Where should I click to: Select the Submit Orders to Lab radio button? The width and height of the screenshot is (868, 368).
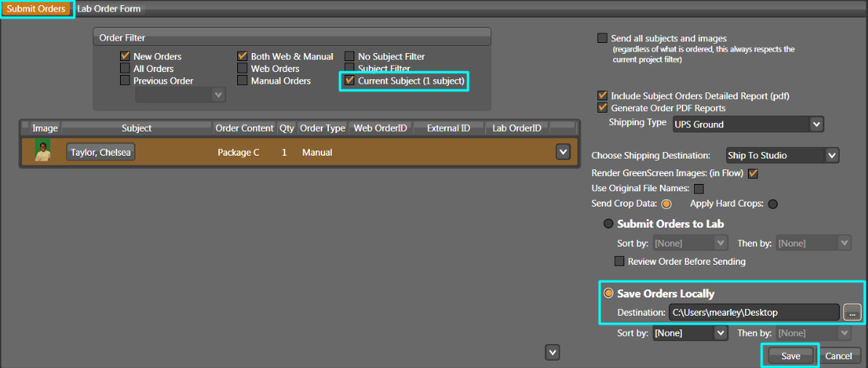608,224
